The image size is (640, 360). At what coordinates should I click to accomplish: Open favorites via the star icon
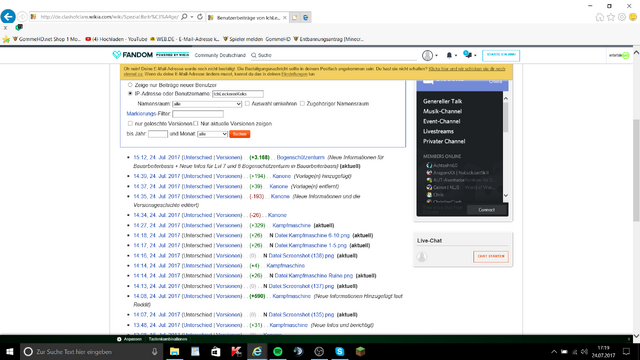[611, 17]
